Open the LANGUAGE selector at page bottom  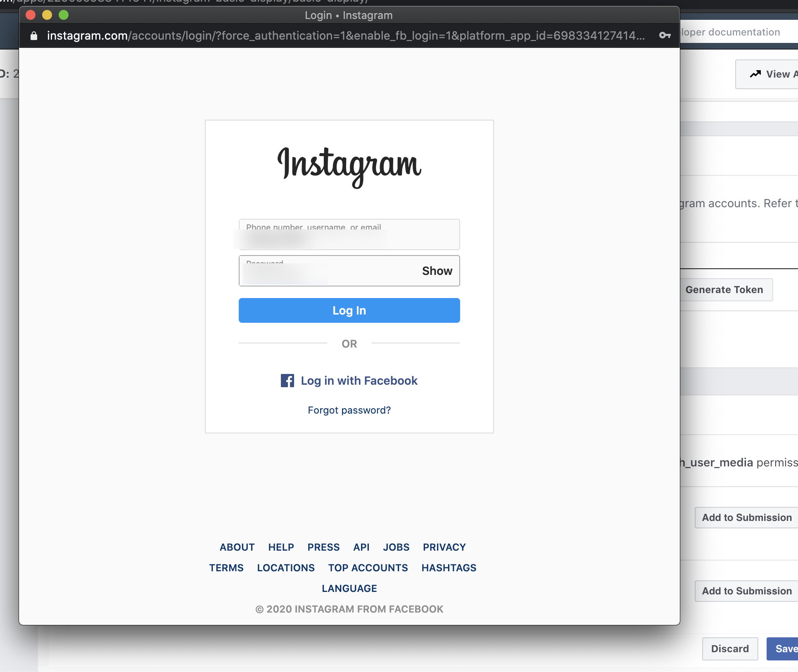(349, 588)
